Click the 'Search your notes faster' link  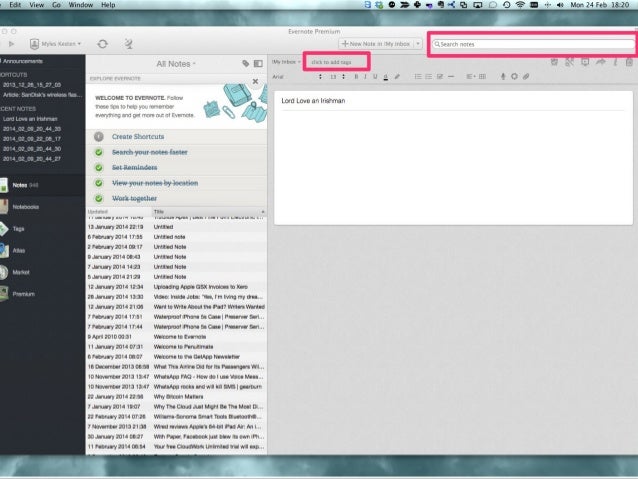pyautogui.click(x=150, y=152)
